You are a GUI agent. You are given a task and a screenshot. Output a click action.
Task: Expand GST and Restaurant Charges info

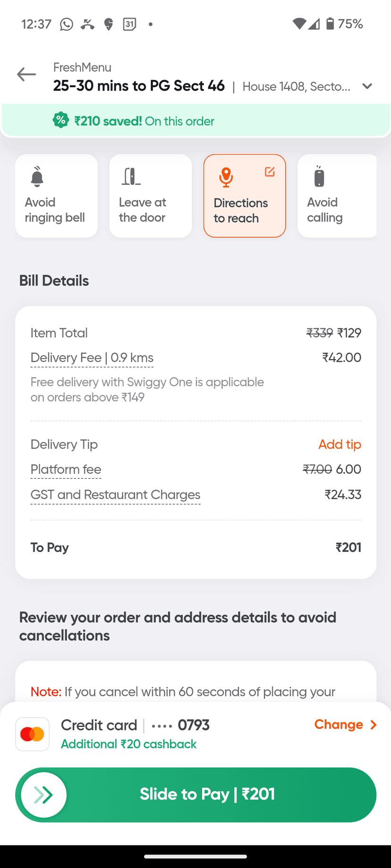115,495
